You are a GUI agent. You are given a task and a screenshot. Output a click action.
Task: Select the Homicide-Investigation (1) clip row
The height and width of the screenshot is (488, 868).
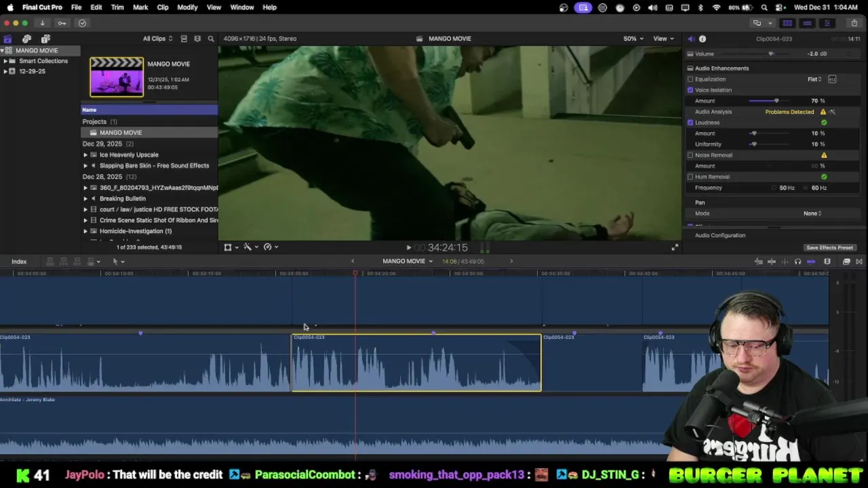click(x=149, y=231)
